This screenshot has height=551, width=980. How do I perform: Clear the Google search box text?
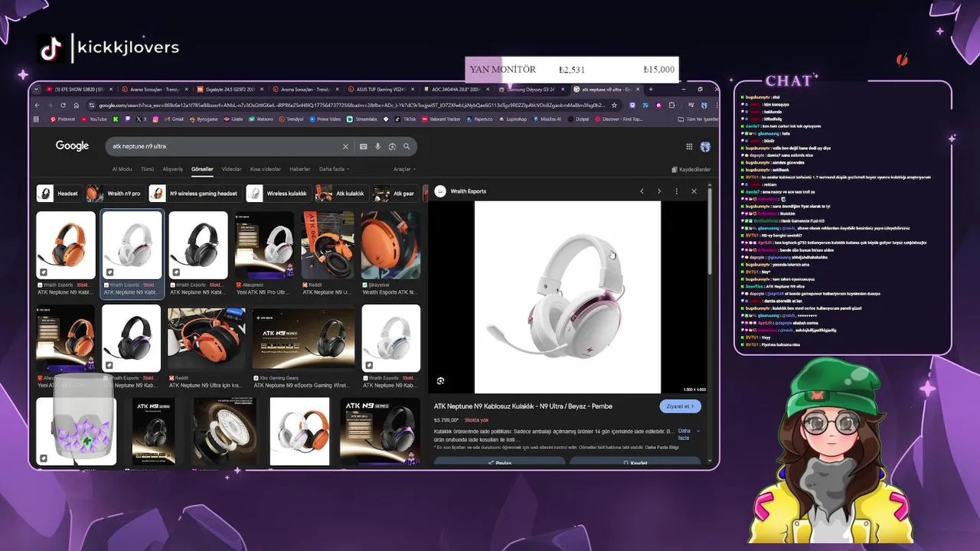[x=345, y=146]
